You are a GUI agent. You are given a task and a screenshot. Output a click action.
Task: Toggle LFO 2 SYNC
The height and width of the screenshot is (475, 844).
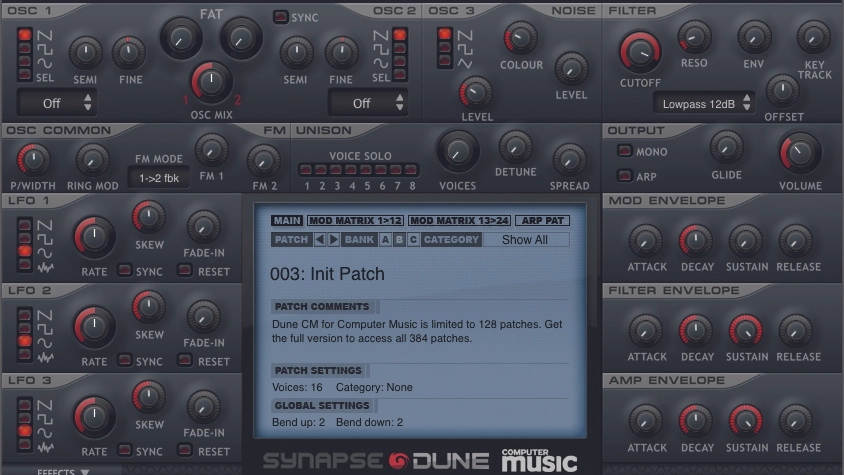click(125, 360)
